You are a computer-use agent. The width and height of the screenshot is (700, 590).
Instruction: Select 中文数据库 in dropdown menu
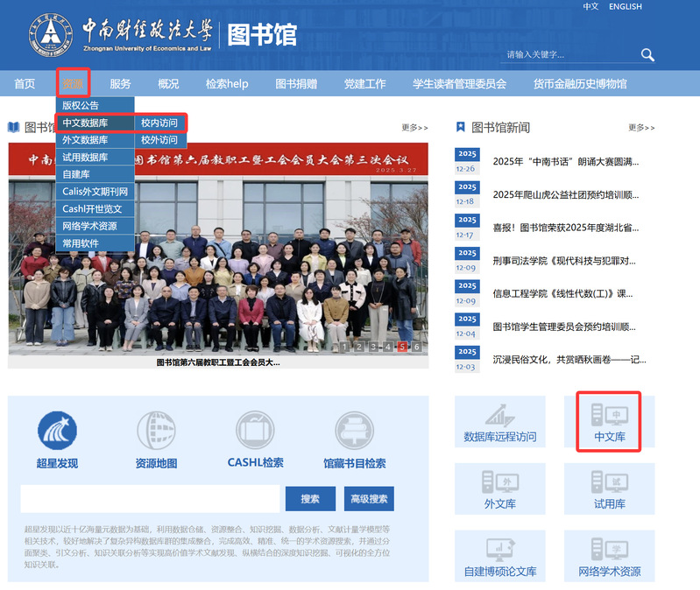85,123
